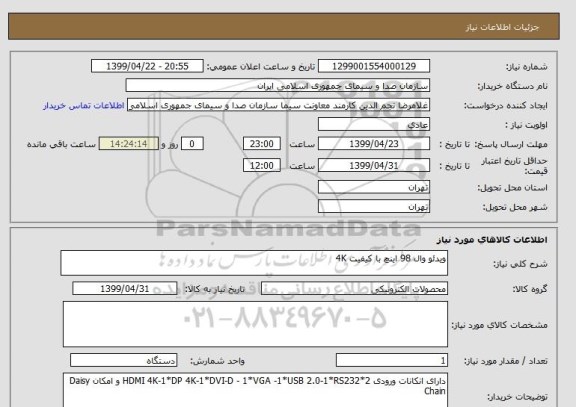Click the label واحد شمارش
The width and height of the screenshot is (576, 407).
point(217,361)
